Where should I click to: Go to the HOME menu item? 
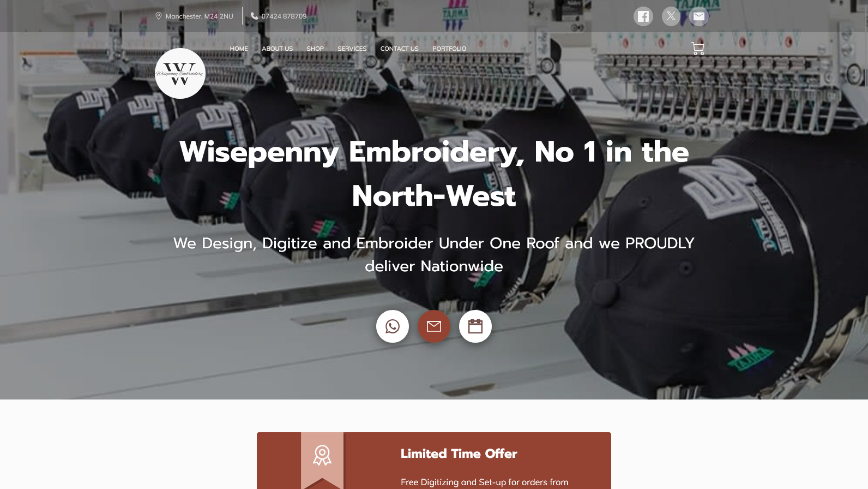pyautogui.click(x=239, y=49)
